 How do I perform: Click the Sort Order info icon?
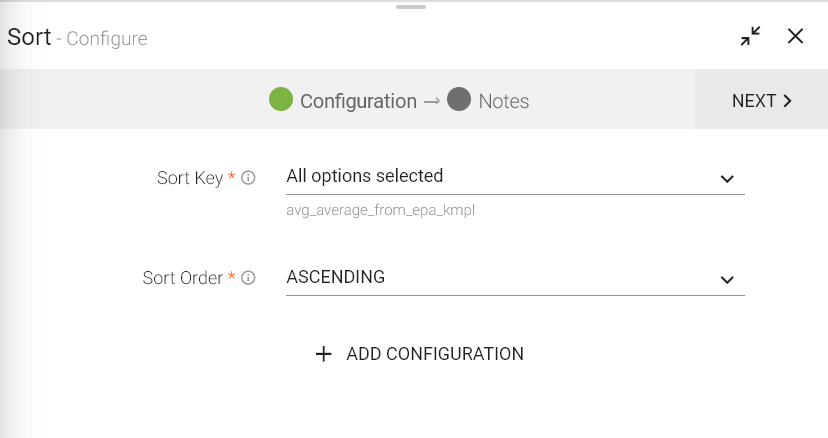[x=249, y=279]
